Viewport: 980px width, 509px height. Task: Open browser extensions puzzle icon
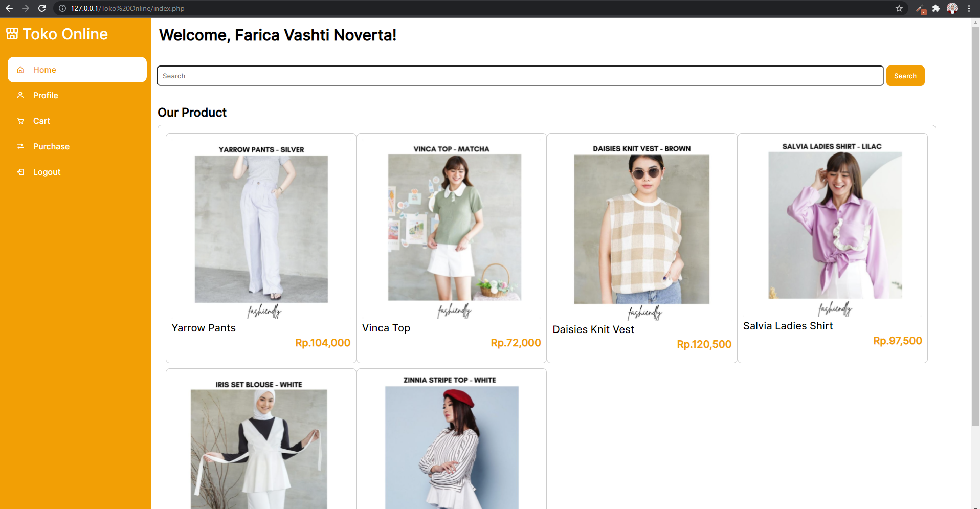click(x=936, y=8)
